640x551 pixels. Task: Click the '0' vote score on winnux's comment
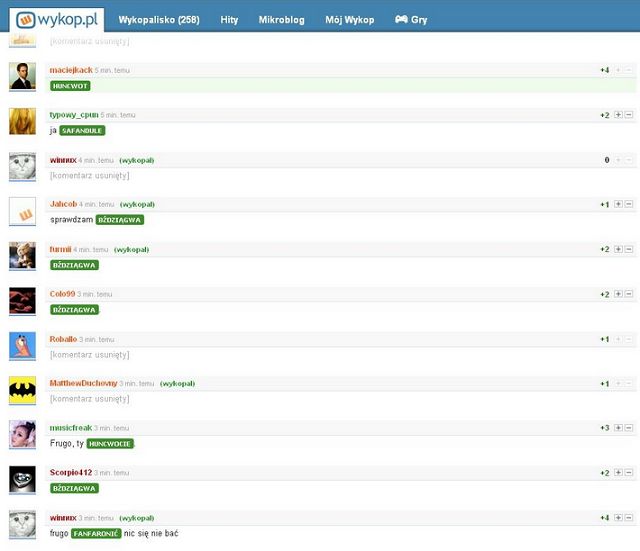point(607,160)
